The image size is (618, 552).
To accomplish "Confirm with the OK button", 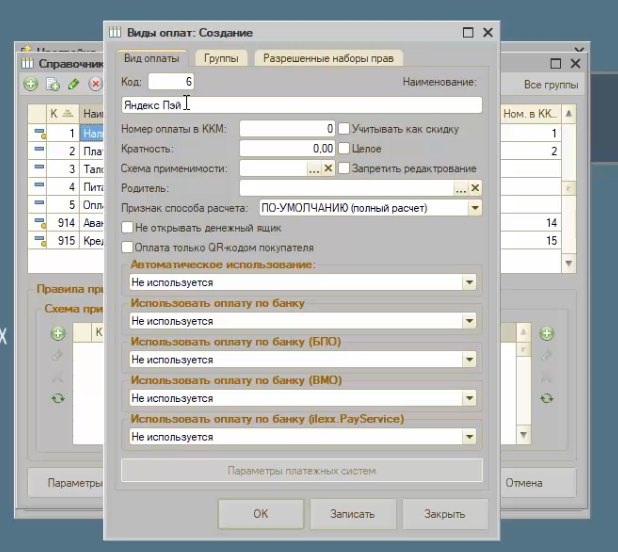I will [x=261, y=514].
